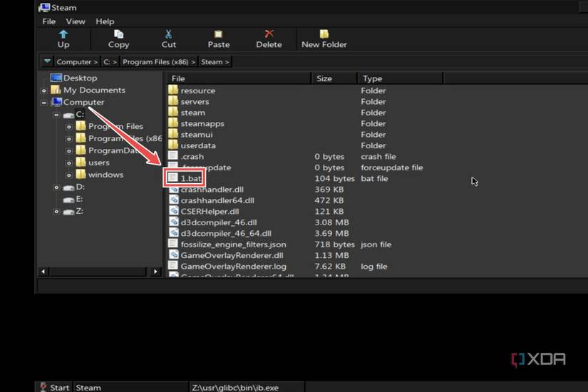Select d3dcompiler_46.dll file icon
Viewport: 588px width, 392px height.
[x=174, y=222]
